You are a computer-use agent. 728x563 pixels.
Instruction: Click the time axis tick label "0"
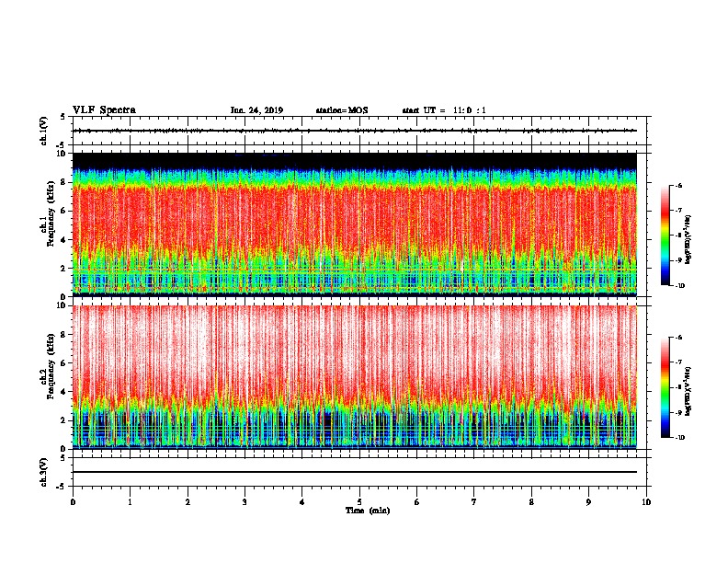coord(73,502)
